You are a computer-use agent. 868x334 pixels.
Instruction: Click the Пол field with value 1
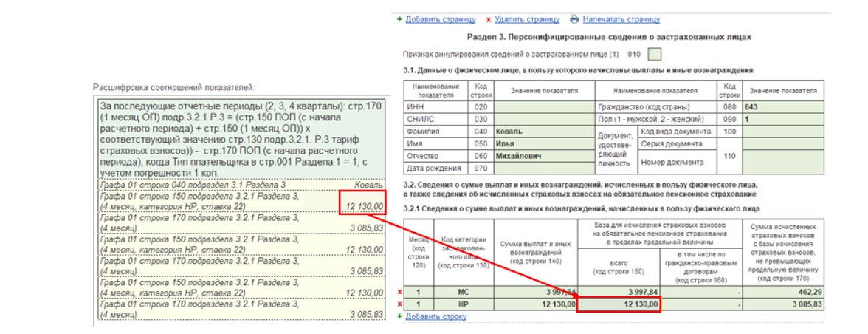tap(782, 119)
